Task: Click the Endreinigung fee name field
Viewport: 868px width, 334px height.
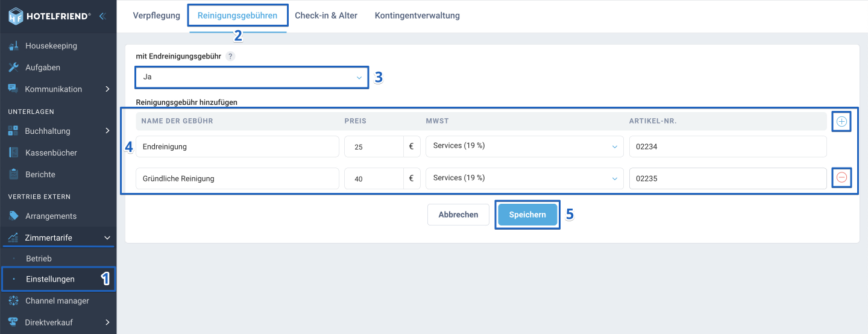Action: pyautogui.click(x=237, y=147)
